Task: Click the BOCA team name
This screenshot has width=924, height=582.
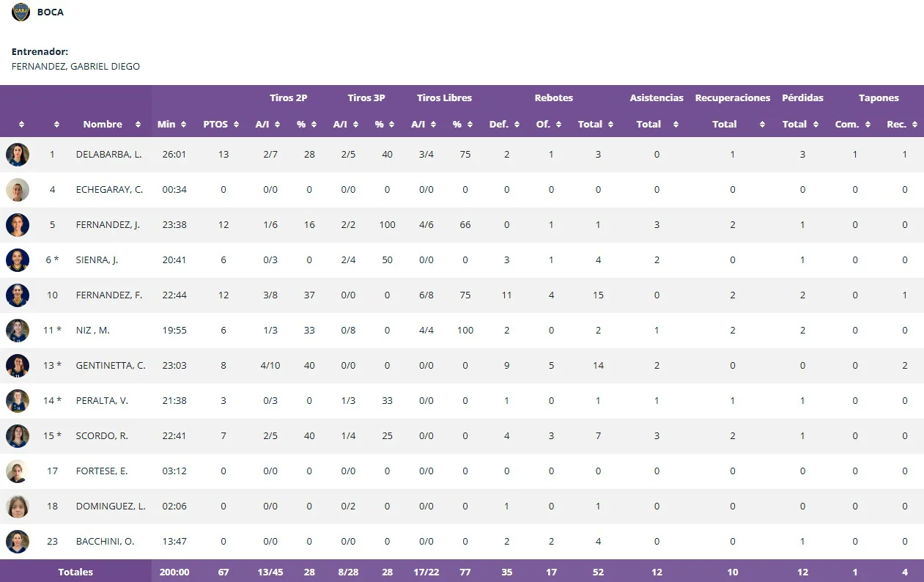Action: [x=51, y=12]
